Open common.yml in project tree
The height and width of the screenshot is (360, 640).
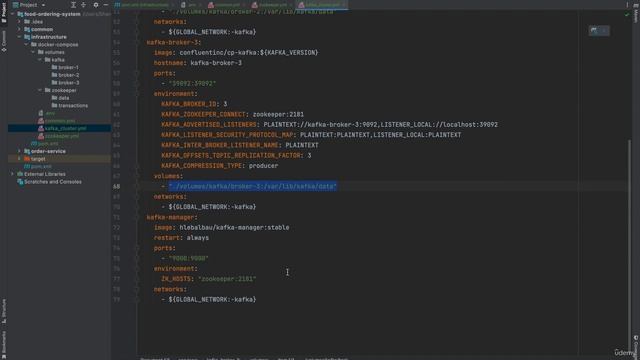point(56,121)
